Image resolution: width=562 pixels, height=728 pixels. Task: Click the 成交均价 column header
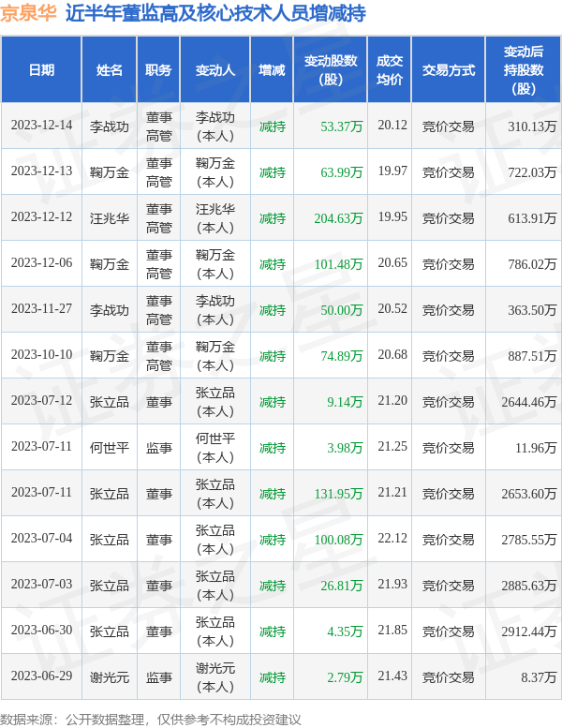point(389,70)
